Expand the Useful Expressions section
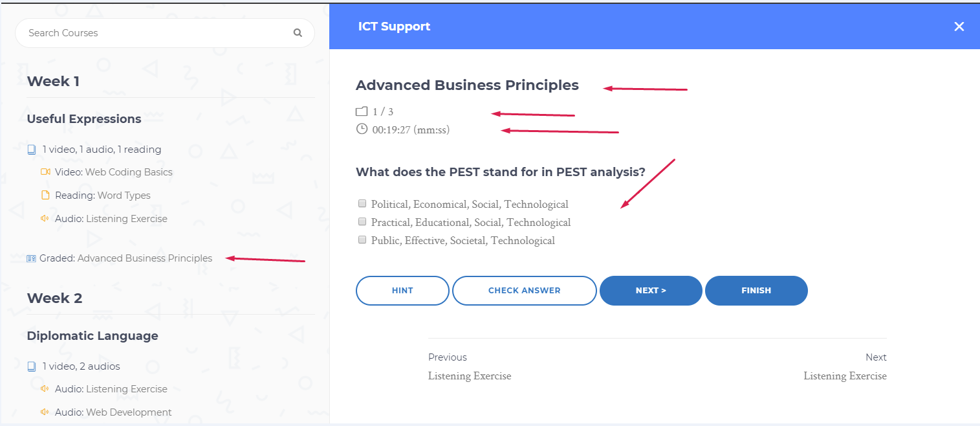The width and height of the screenshot is (980, 426). tap(83, 119)
